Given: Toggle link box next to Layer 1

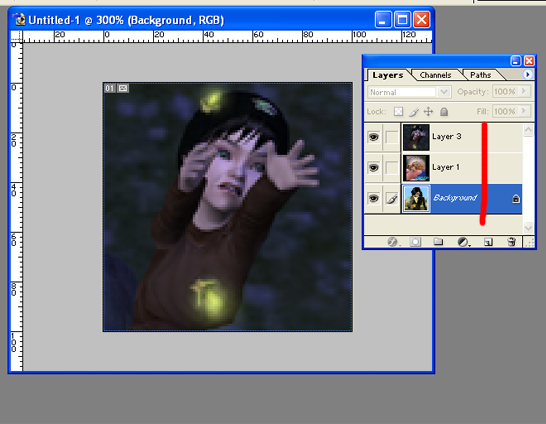Looking at the screenshot, I should [x=392, y=168].
